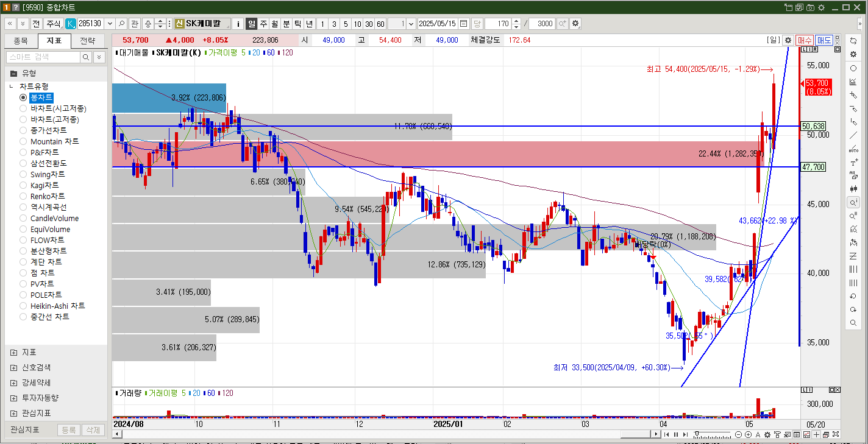The width and height of the screenshot is (868, 444).
Task: Expand the 신호검색 tree section
Action: coord(13,368)
